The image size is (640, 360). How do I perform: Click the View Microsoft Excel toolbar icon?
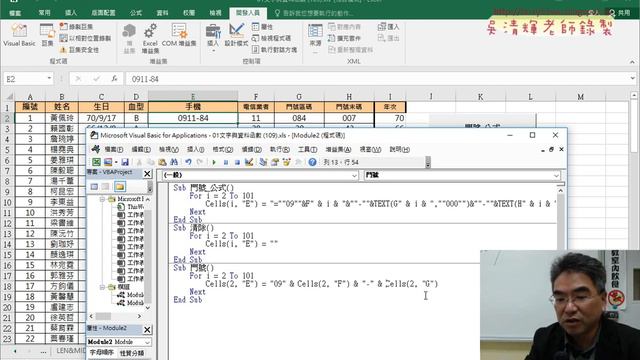click(x=96, y=162)
